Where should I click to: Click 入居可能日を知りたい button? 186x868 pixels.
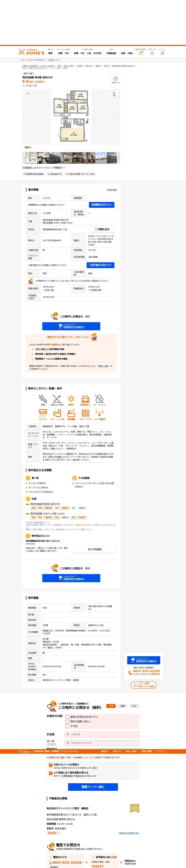(101, 265)
